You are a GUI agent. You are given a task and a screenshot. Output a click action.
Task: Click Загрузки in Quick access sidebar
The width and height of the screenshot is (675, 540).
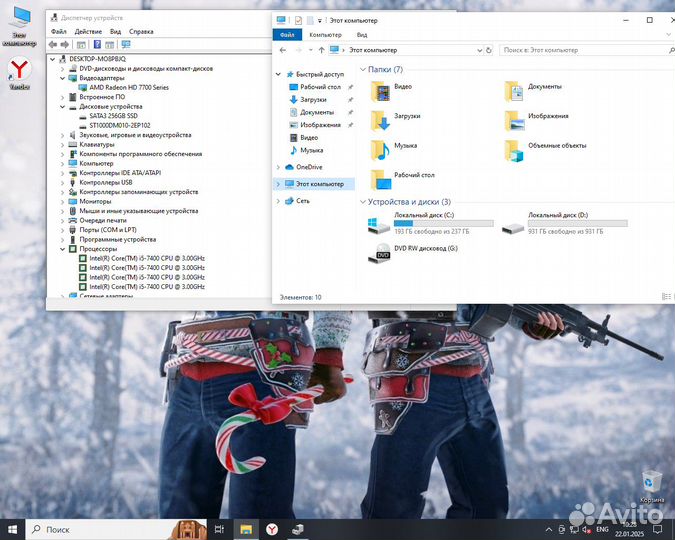[312, 100]
